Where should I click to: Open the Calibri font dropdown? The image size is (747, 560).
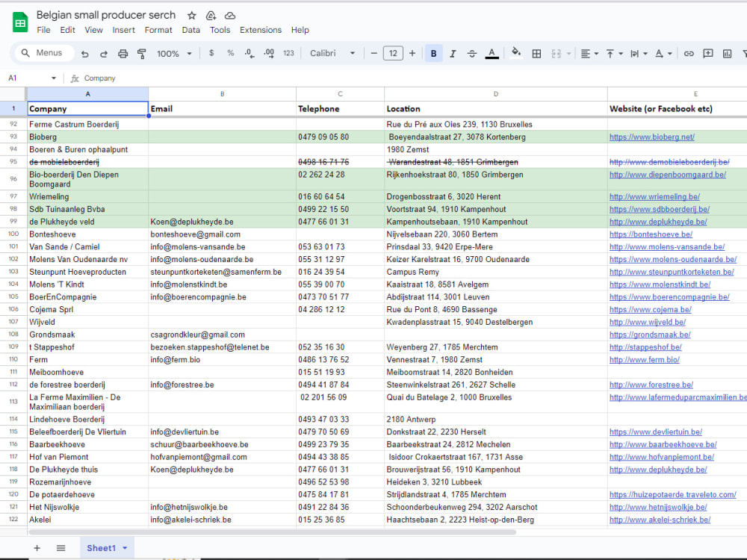332,53
